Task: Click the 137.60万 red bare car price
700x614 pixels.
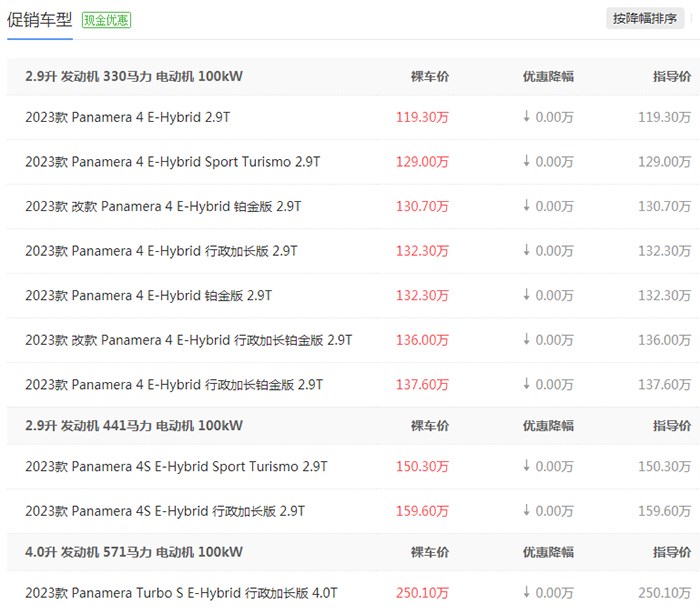Action: click(x=422, y=385)
